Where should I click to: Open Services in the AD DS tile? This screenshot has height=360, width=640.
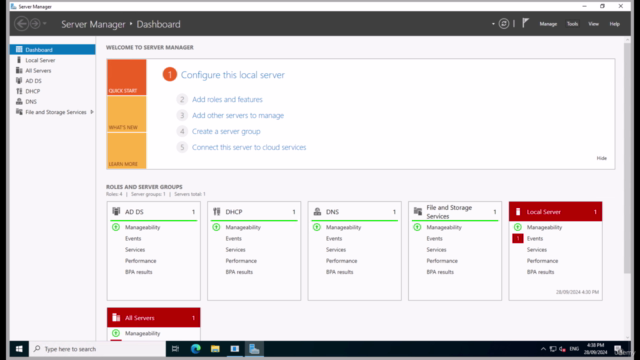pos(135,249)
